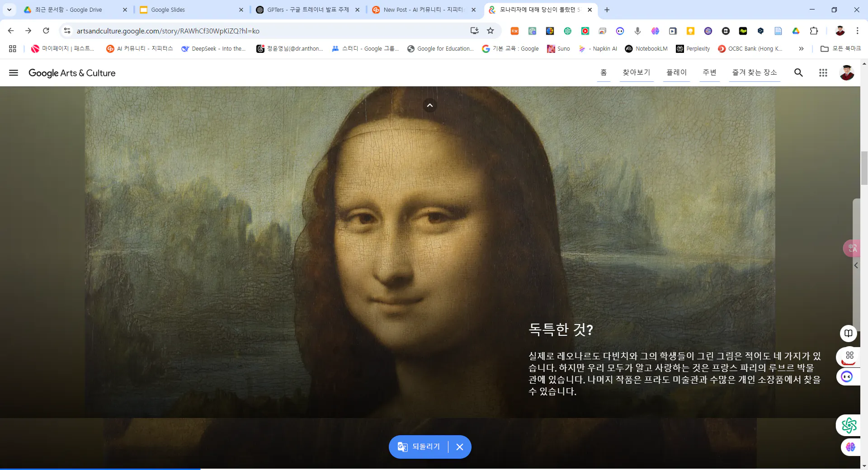868x470 pixels.
Task: Click the Google Arts & Culture logo
Action: coord(72,73)
